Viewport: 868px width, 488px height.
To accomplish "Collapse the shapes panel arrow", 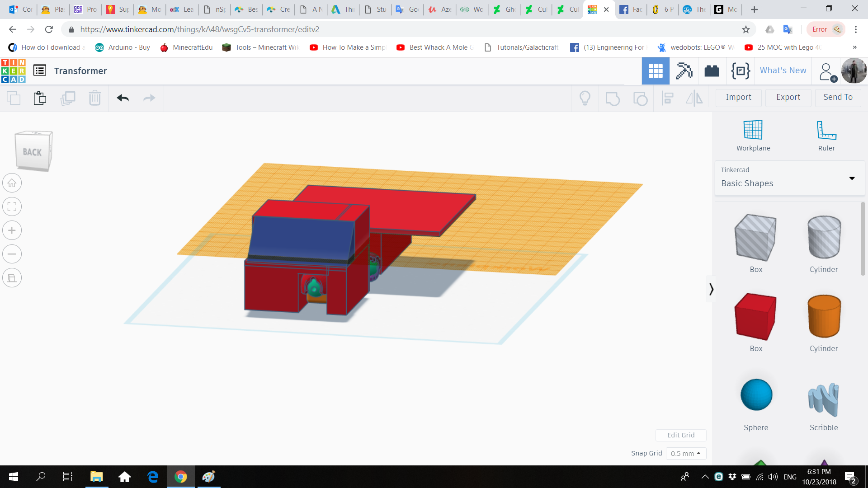I will point(711,289).
